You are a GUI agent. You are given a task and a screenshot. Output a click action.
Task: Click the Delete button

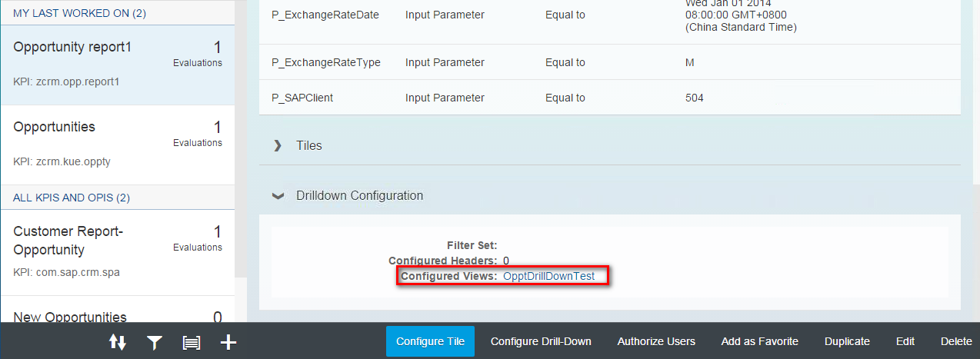956,341
